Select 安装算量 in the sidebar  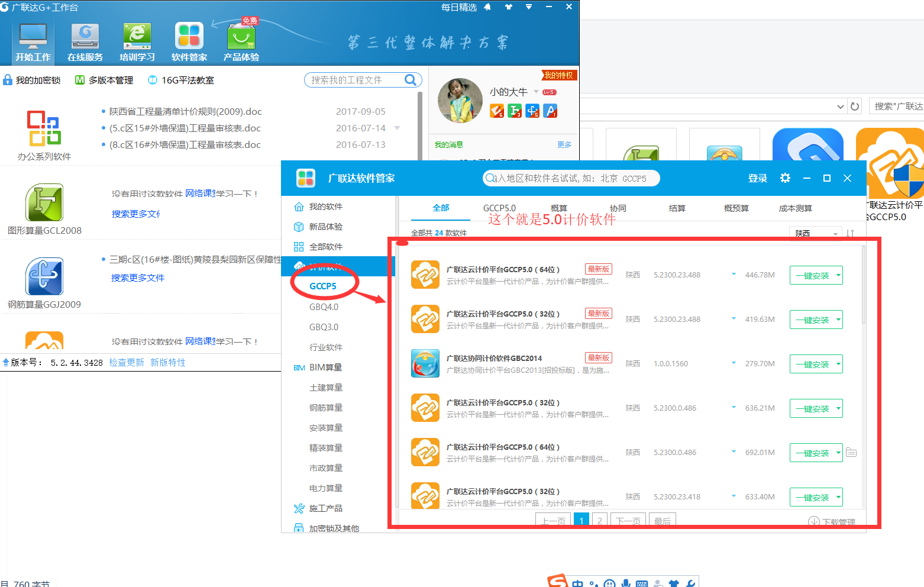(326, 428)
